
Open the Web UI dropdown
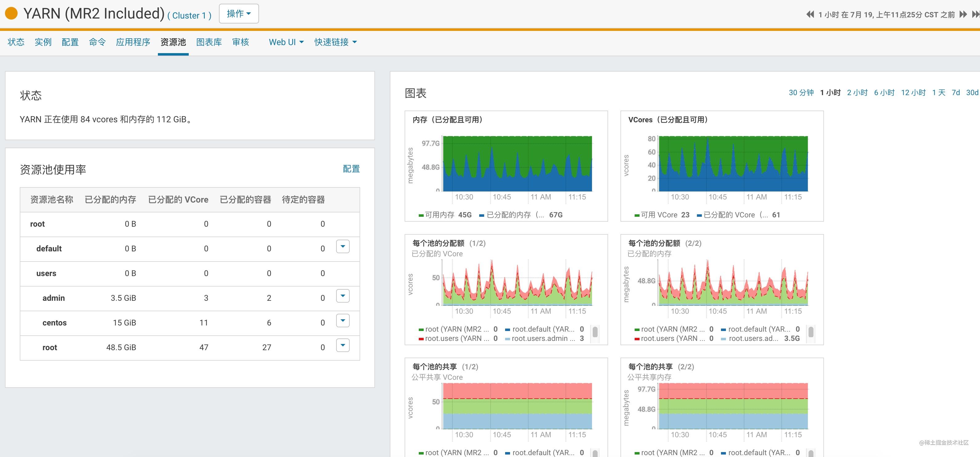point(285,42)
